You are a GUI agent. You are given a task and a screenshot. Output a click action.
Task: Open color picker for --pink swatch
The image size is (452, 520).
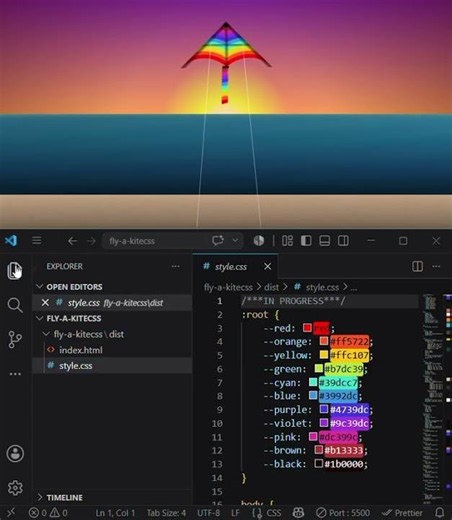click(x=313, y=436)
